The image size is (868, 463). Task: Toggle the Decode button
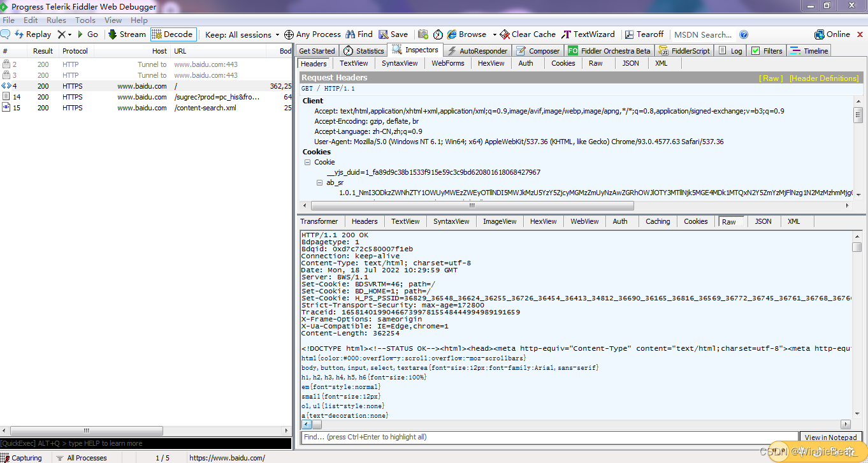tap(172, 34)
